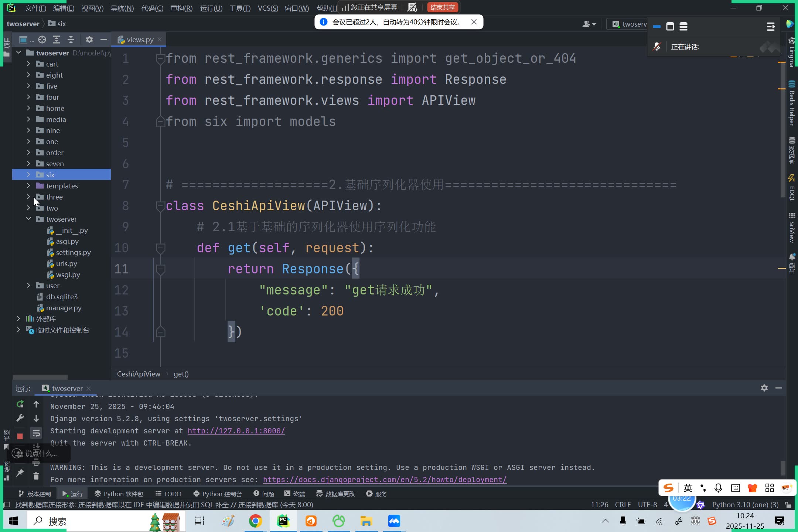
Task: Expand the cart folder
Action: point(28,64)
